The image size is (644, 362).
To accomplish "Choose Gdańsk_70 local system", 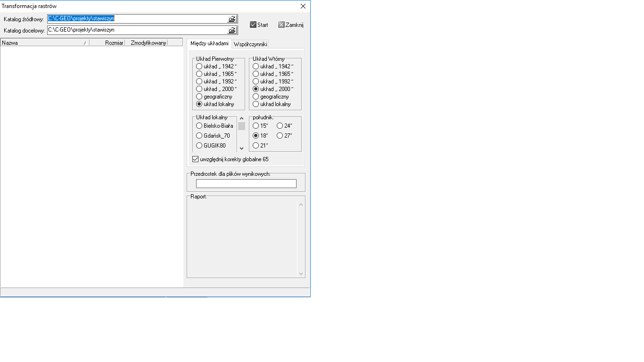I will (x=213, y=136).
